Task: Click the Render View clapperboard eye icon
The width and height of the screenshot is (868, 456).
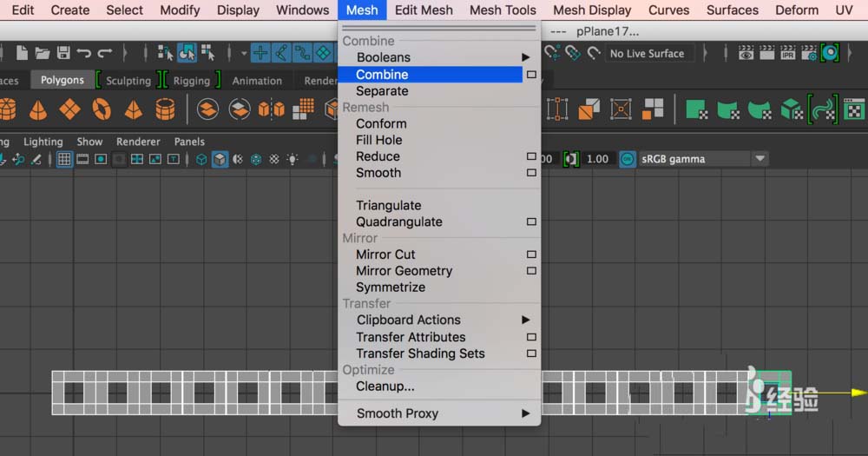Action: (746, 53)
